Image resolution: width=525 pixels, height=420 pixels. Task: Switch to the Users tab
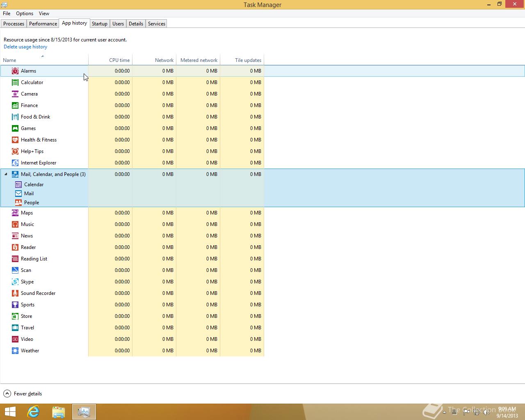coord(118,24)
